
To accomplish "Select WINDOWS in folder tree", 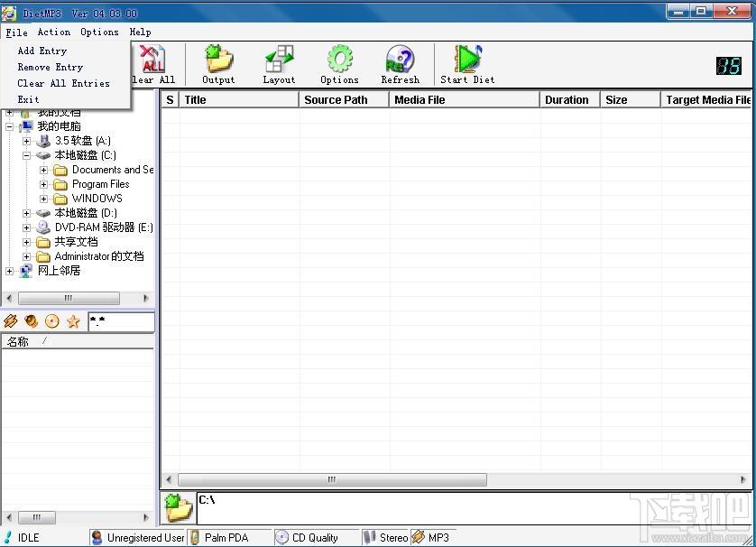I will tap(97, 199).
